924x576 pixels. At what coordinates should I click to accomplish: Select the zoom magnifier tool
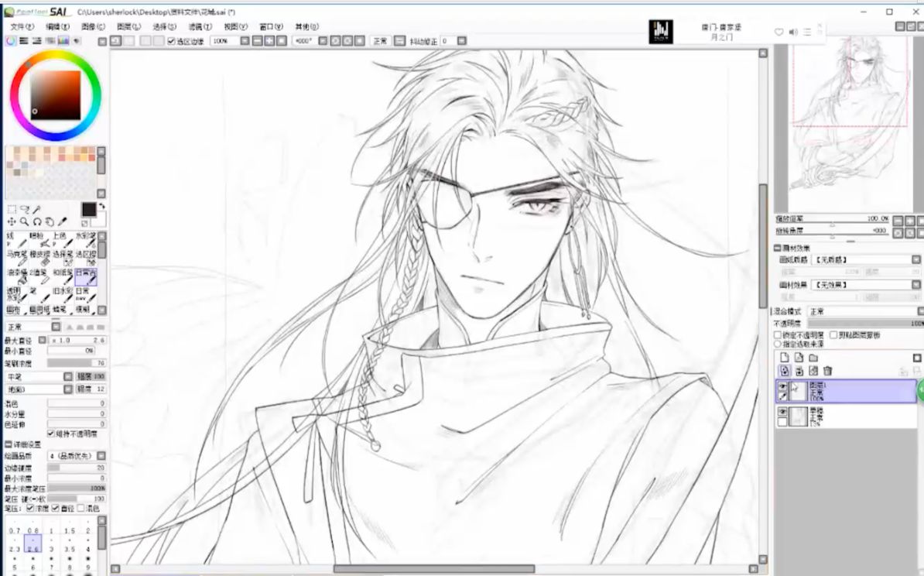24,221
